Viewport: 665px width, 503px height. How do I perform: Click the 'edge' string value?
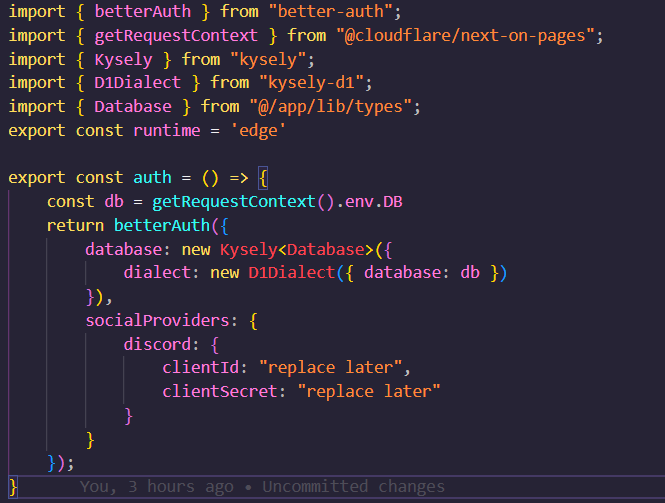tap(258, 130)
